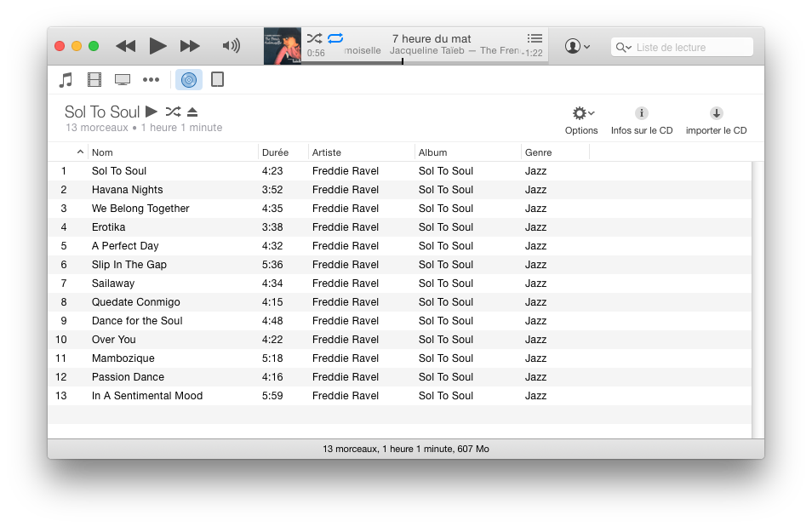The width and height of the screenshot is (812, 527).
Task: Toggle repeat in the now playing display
Action: click(335, 38)
